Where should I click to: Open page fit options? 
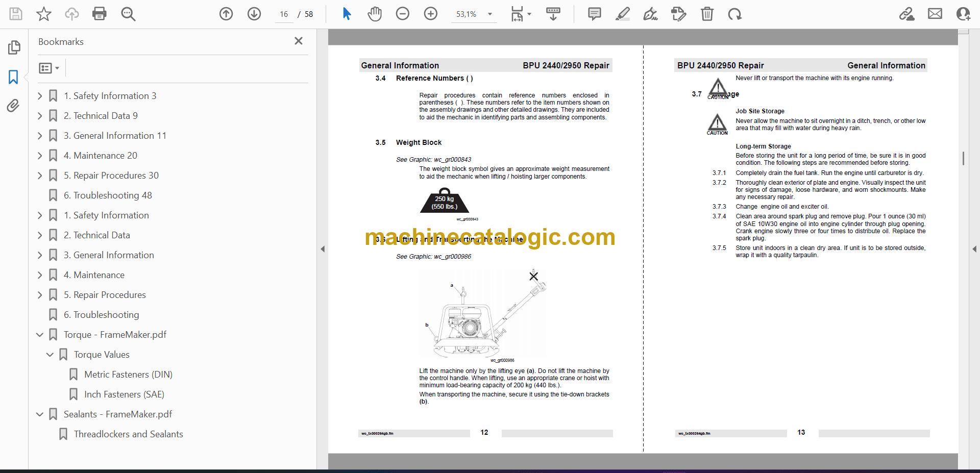pyautogui.click(x=521, y=14)
